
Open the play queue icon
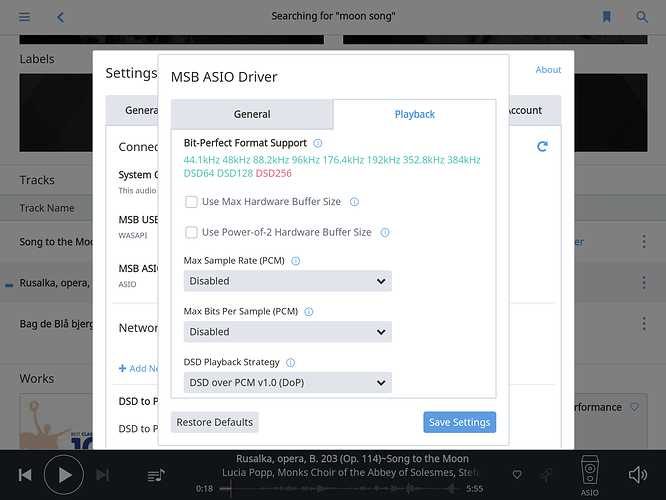(156, 475)
